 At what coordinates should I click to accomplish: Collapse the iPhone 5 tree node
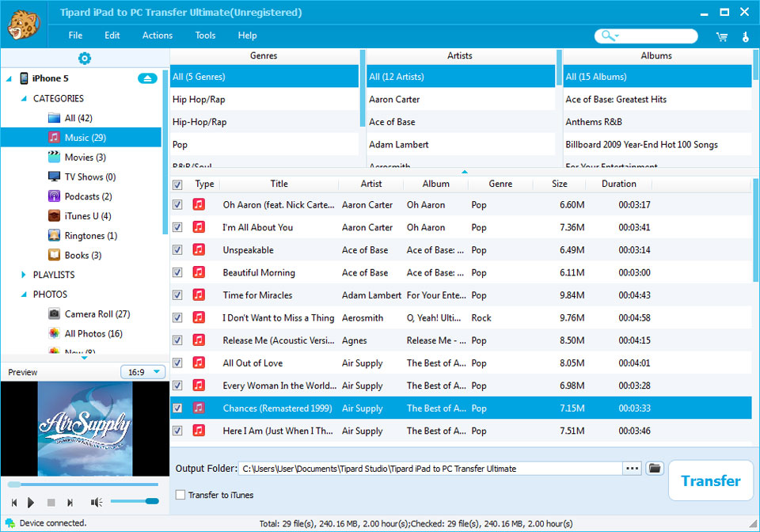9,78
